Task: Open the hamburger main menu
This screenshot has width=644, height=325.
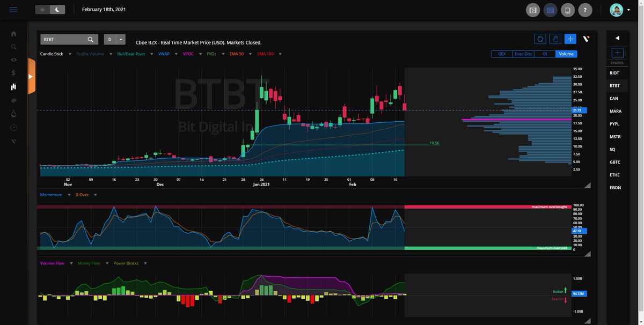Action: (13, 10)
